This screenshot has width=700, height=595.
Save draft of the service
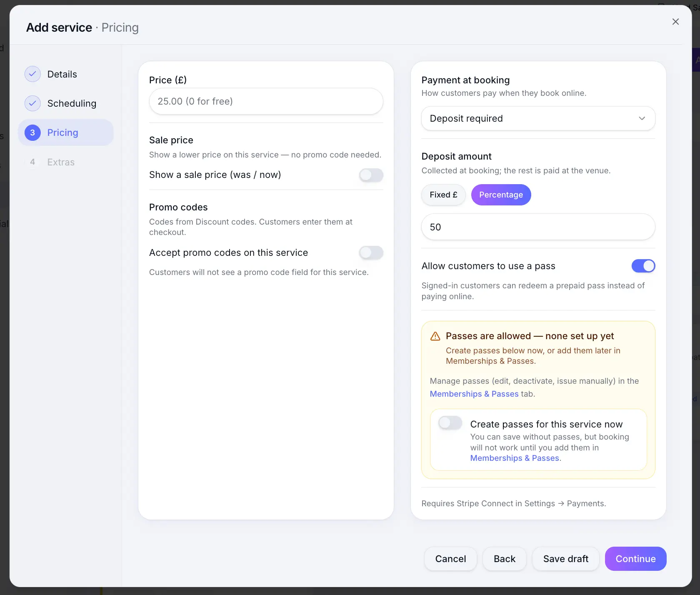[565, 559]
